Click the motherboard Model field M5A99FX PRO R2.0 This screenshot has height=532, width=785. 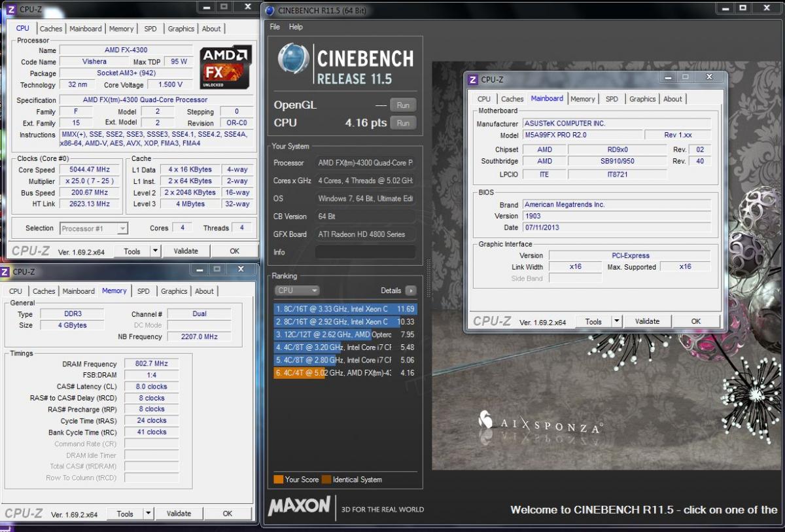(581, 135)
